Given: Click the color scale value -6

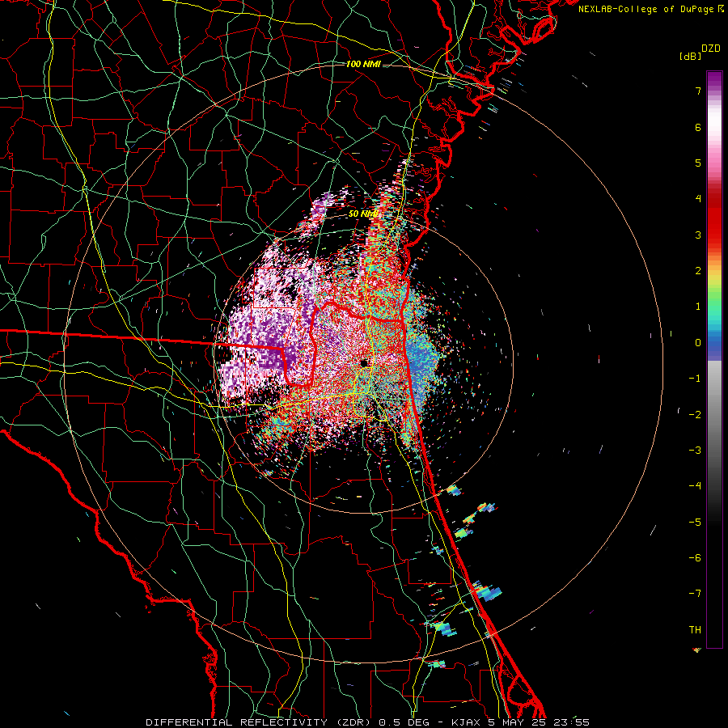Looking at the screenshot, I should click(x=695, y=557).
